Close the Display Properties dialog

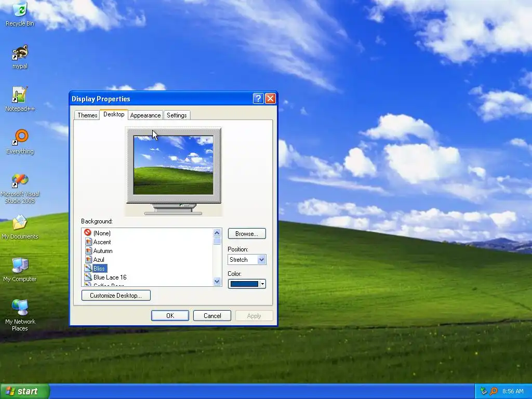point(270,98)
